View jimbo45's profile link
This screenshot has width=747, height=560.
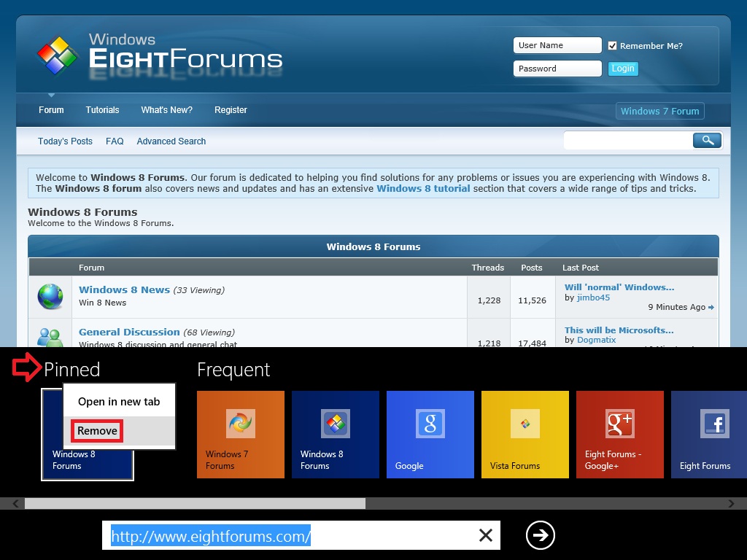coord(593,297)
